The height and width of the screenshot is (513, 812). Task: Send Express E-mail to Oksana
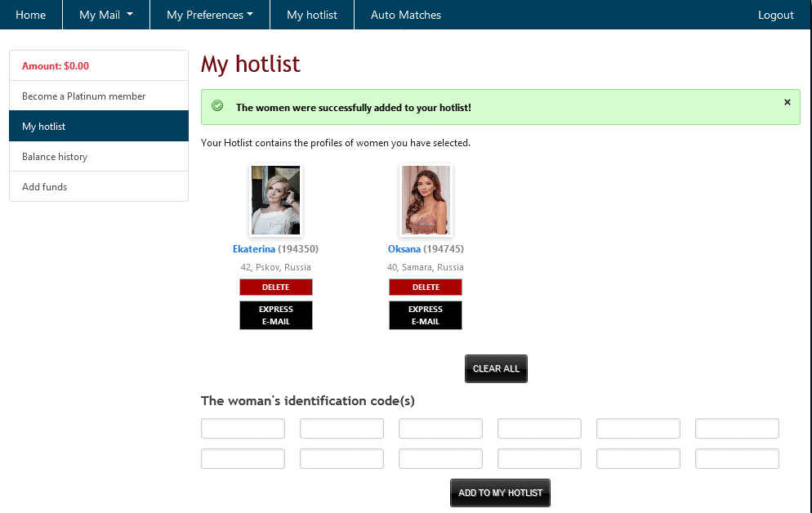[426, 315]
